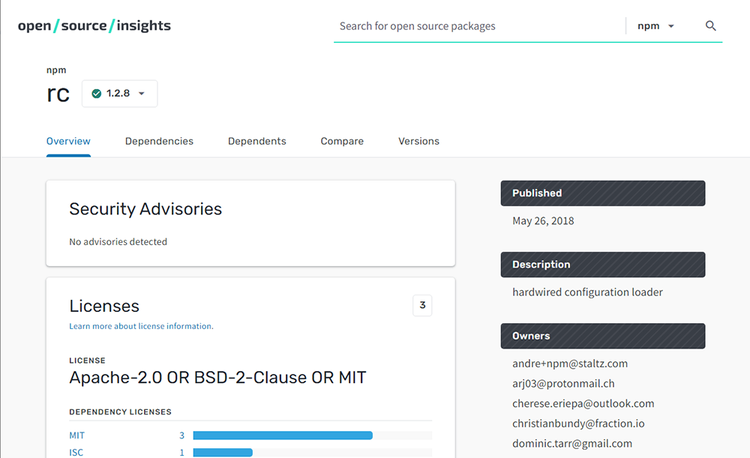Switch to the Dependencies tab
The width and height of the screenshot is (750, 458).
tap(159, 141)
